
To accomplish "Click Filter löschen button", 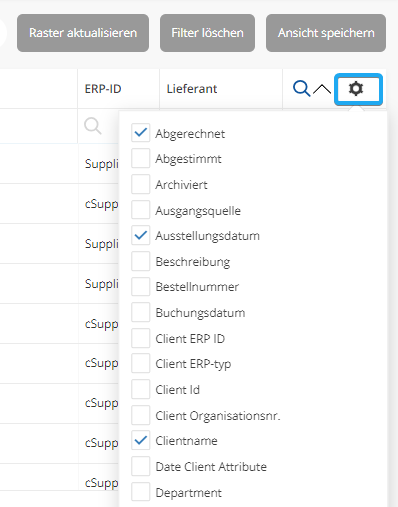I will click(207, 33).
